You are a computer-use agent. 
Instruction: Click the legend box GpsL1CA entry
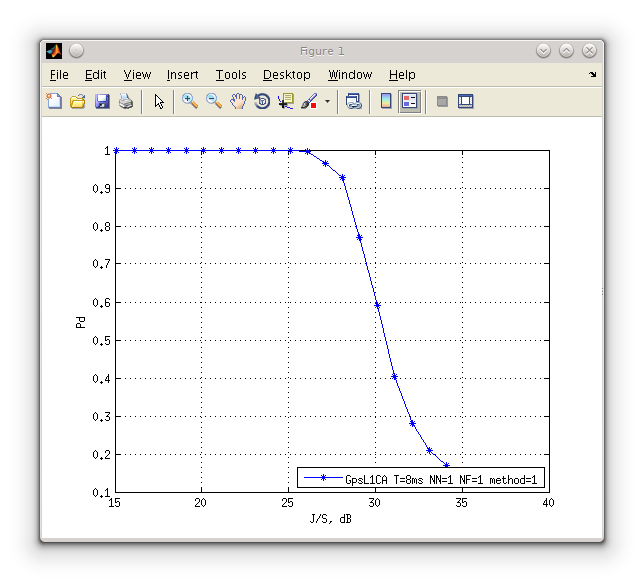pyautogui.click(x=421, y=478)
